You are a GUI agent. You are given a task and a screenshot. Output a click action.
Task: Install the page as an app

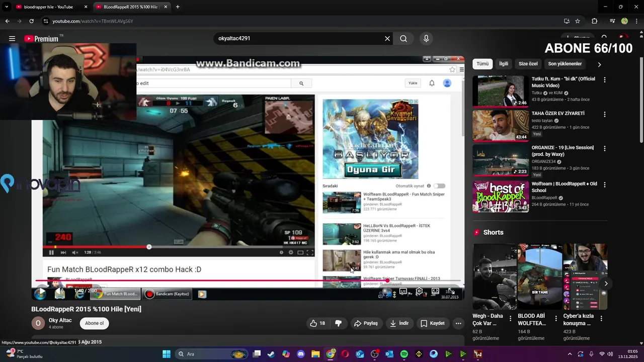(x=567, y=21)
